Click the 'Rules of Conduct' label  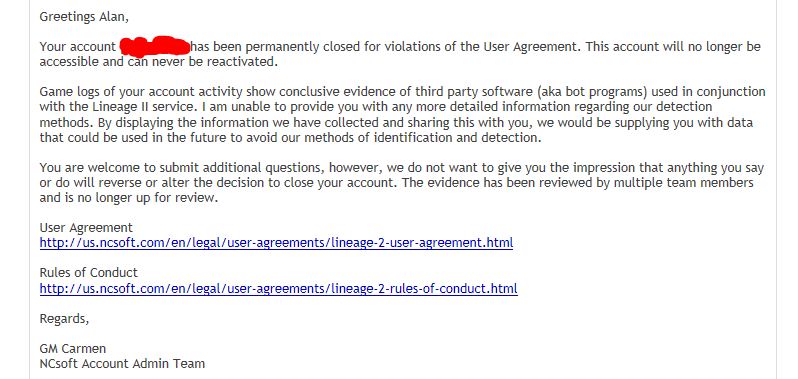(89, 273)
